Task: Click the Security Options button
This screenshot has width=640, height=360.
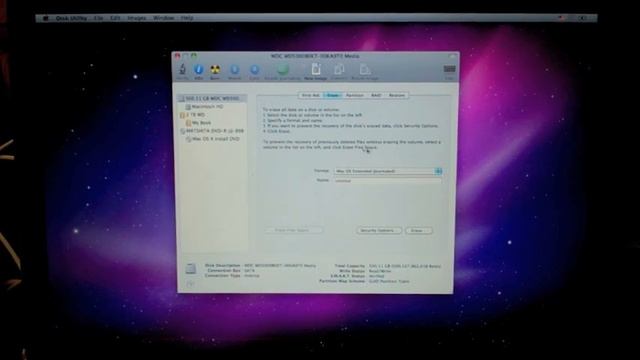Action: pyautogui.click(x=378, y=230)
